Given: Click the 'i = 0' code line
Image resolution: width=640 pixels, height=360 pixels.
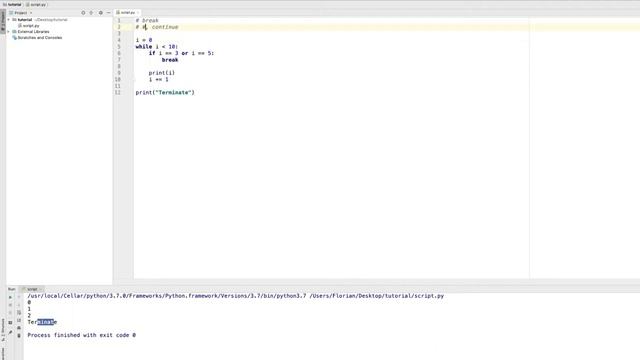Looking at the screenshot, I should click(x=144, y=40).
